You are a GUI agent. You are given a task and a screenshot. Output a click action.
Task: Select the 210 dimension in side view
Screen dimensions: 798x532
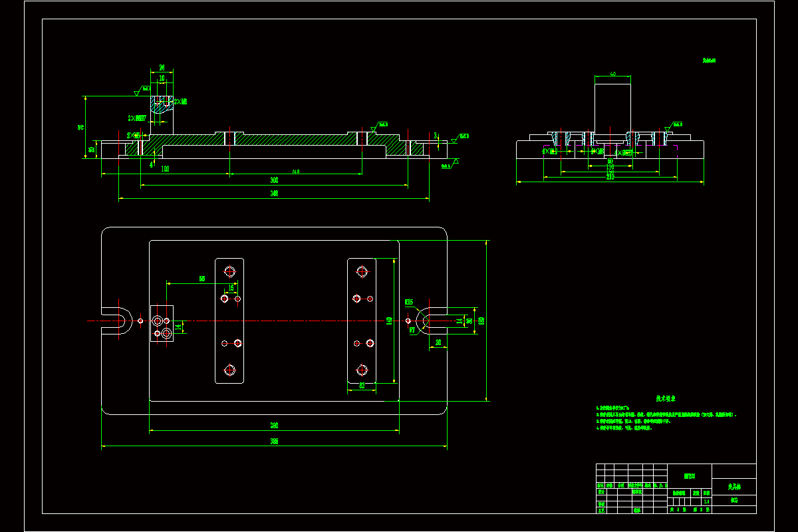(x=609, y=178)
